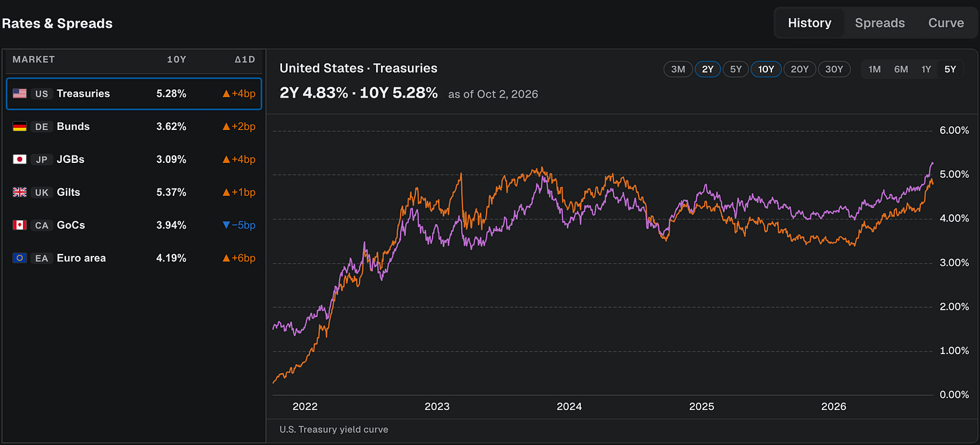Toggle the 2Y tenor chip
This screenshot has height=445, width=980.
pyautogui.click(x=707, y=69)
